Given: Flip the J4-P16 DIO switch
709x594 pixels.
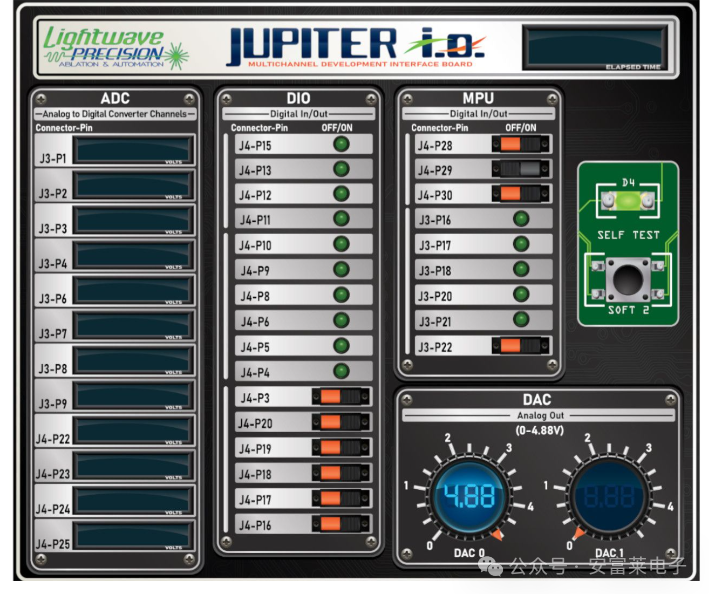Looking at the screenshot, I should (340, 524).
